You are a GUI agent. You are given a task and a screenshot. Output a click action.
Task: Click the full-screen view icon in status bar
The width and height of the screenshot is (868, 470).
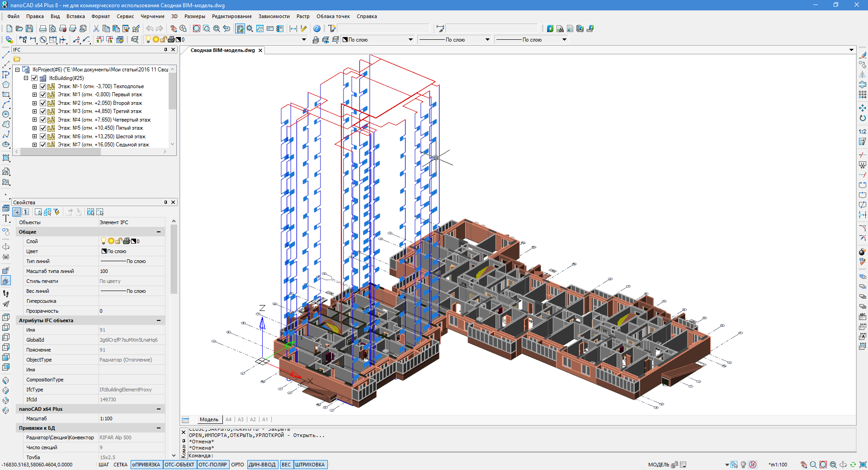coord(863,465)
